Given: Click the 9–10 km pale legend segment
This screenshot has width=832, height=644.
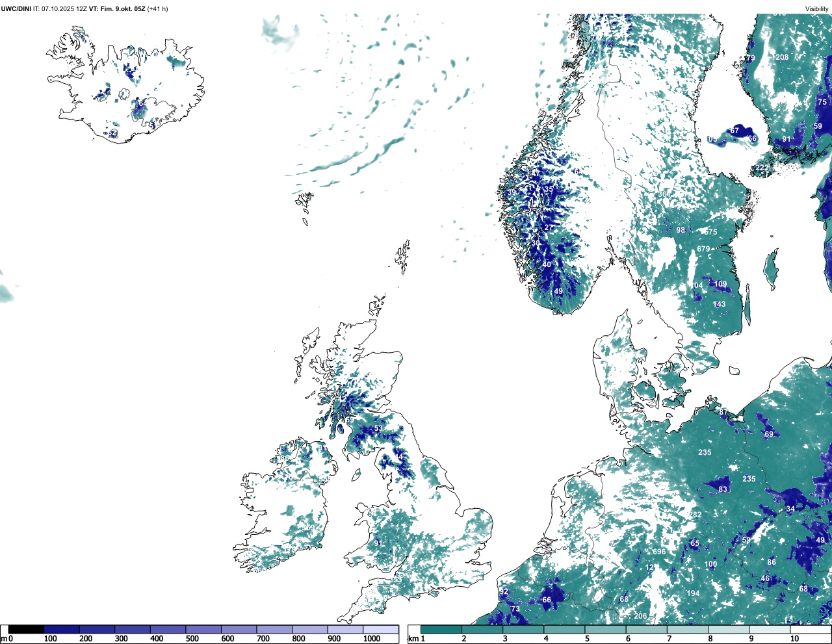Looking at the screenshot, I should point(770,629).
